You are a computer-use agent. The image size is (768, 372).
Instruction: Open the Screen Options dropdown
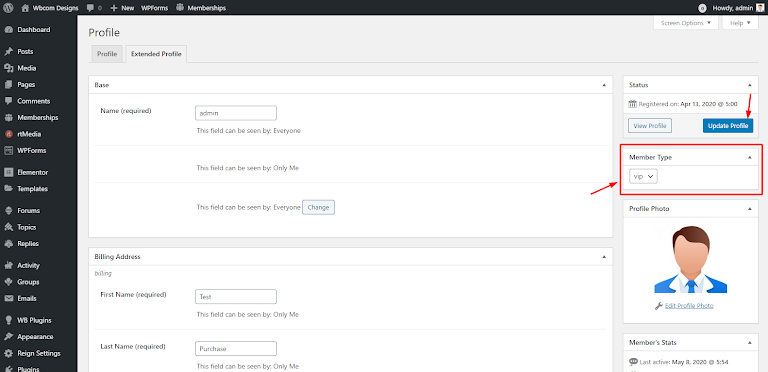tap(686, 23)
